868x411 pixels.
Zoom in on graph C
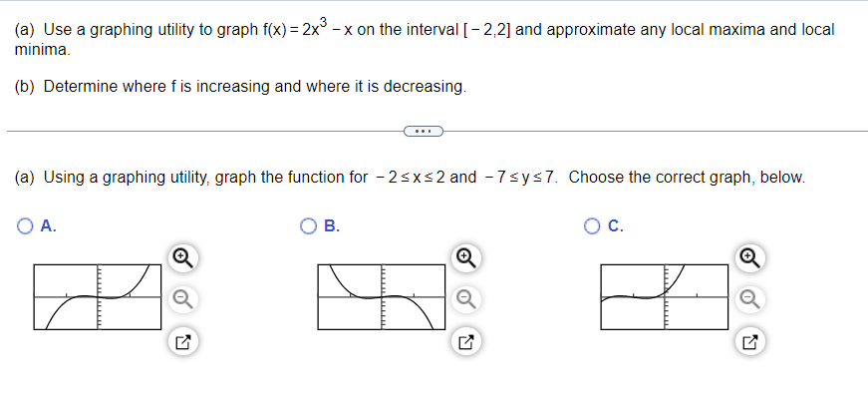(x=750, y=257)
